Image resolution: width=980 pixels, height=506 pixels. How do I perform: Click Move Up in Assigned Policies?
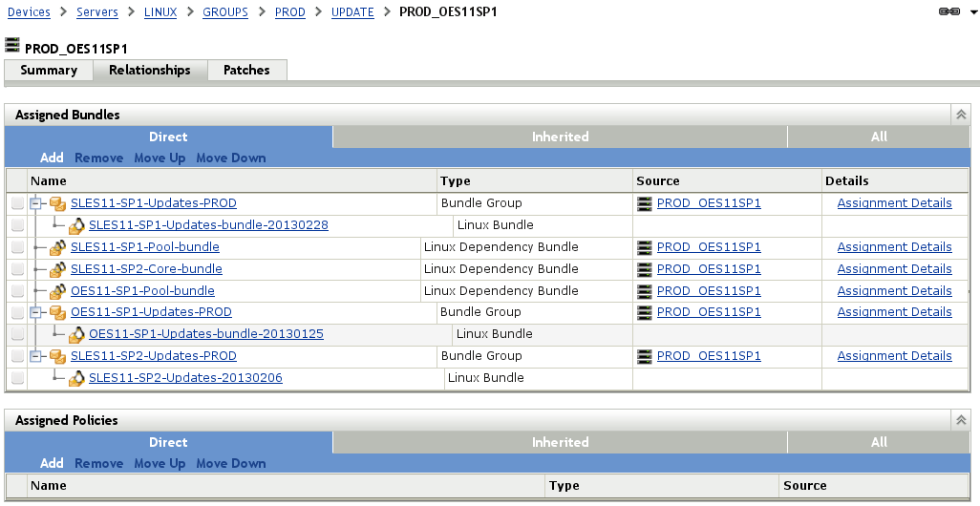(160, 464)
